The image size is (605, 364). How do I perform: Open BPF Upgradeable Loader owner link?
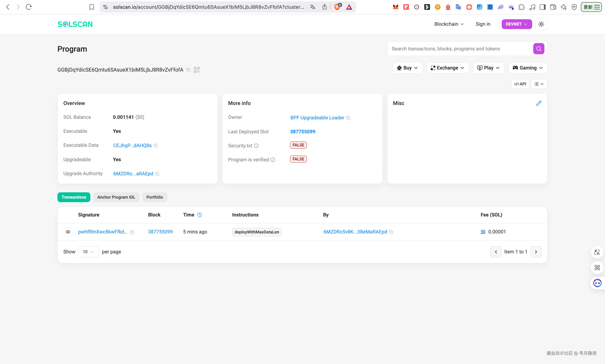pyautogui.click(x=317, y=118)
